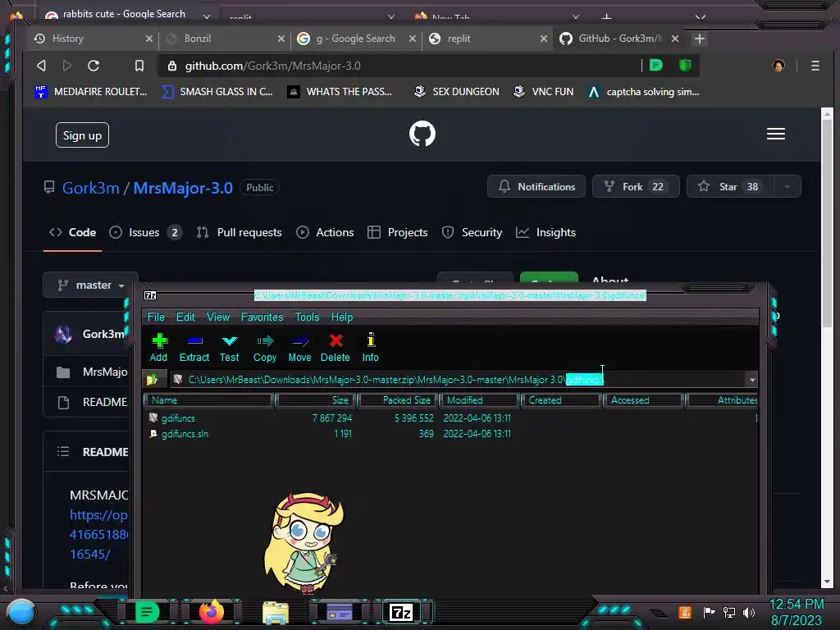Open the File menu in 7-Zip
The height and width of the screenshot is (630, 840).
pyautogui.click(x=156, y=317)
